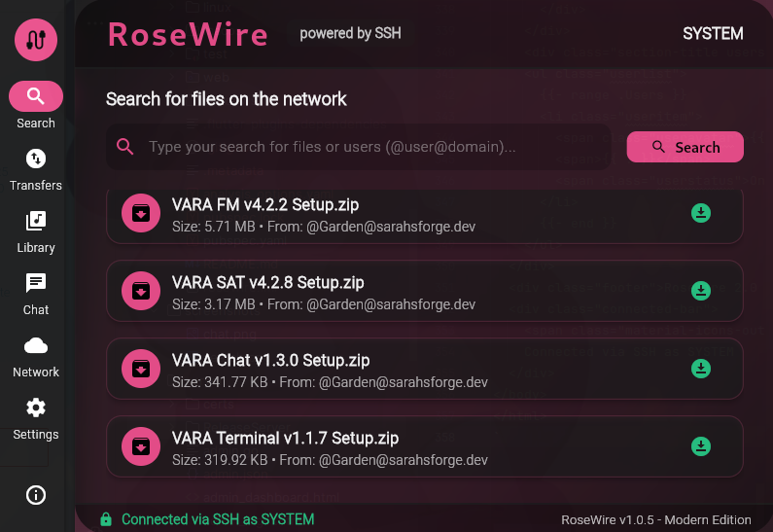Download VARA Chat v1.3.0 Setup.zip
The width and height of the screenshot is (773, 532).
point(700,369)
